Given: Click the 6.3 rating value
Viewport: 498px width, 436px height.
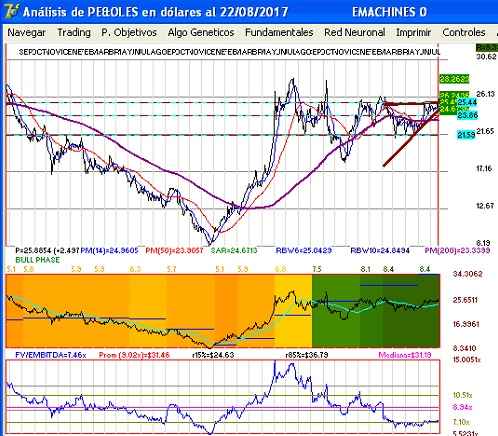Looking at the screenshot, I should (x=135, y=269).
